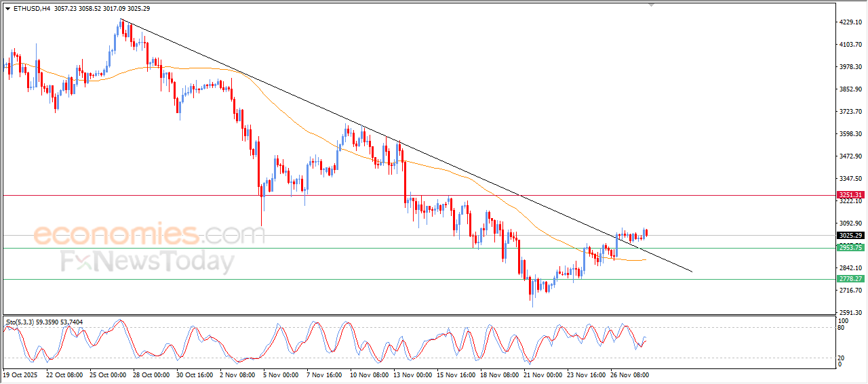
Task: Select the red 3251.31 price tag
Action: (850, 195)
